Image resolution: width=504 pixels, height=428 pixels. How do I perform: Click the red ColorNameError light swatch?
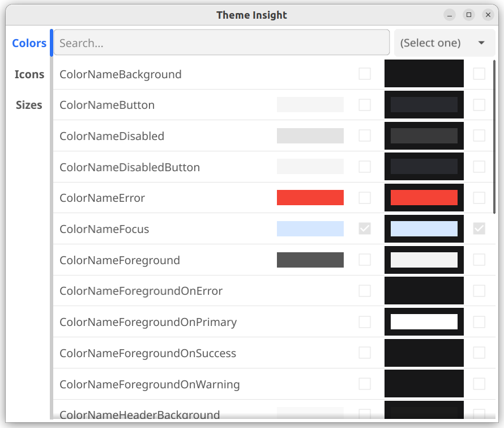[310, 198]
